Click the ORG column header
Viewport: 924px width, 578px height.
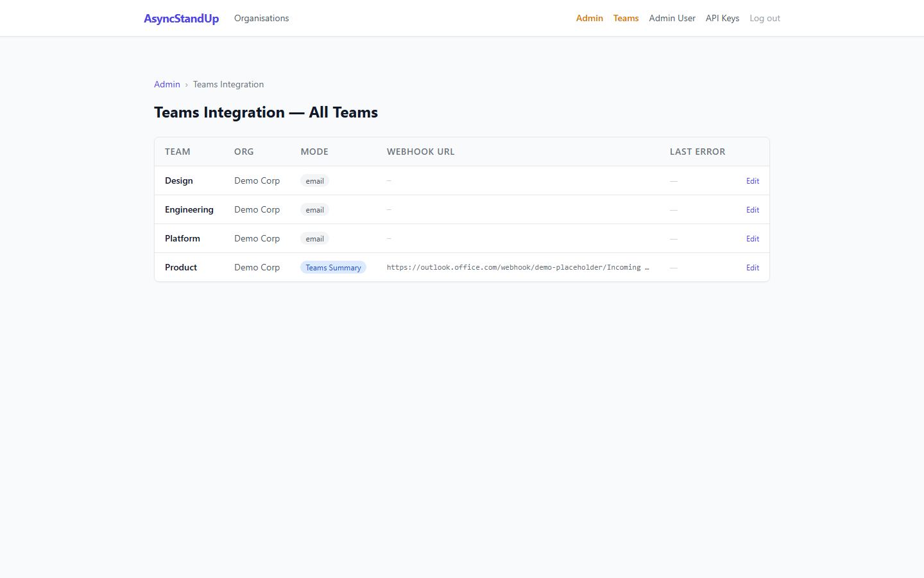tap(244, 152)
